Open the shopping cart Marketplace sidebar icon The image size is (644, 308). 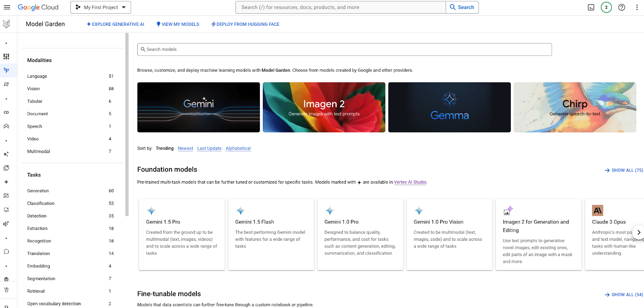(6, 290)
